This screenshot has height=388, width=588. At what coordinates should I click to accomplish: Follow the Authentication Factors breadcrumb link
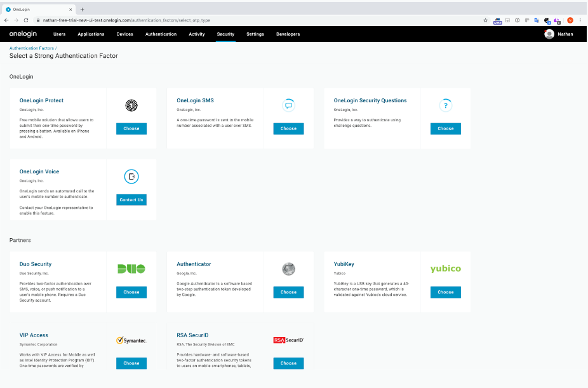[x=32, y=48]
